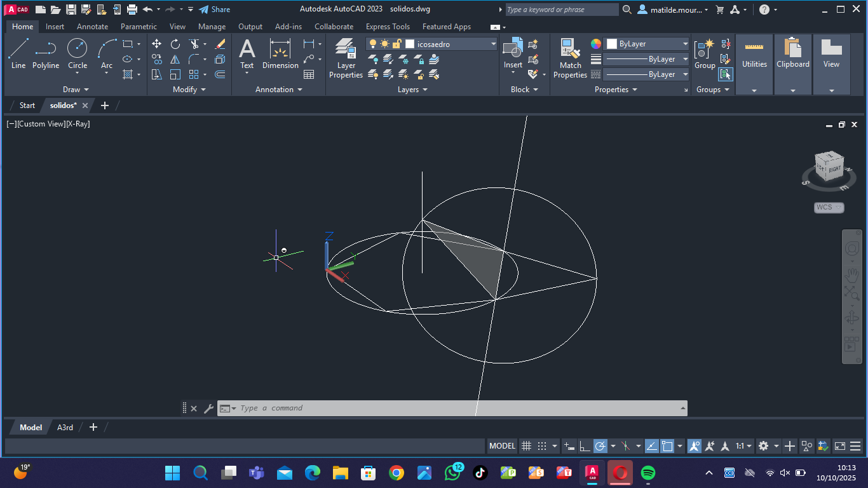Click the command line input field
The image size is (868, 488).
pyautogui.click(x=458, y=408)
